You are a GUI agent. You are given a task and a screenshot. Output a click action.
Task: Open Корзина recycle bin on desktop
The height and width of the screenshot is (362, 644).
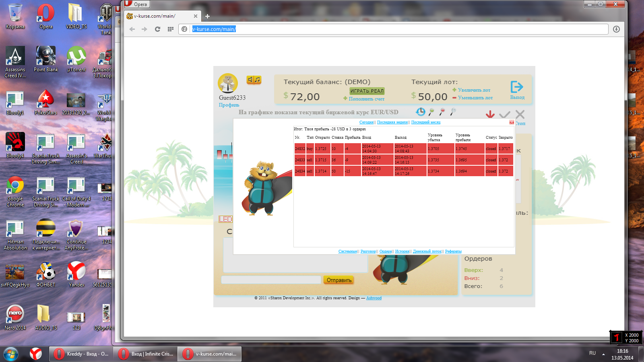(15, 16)
